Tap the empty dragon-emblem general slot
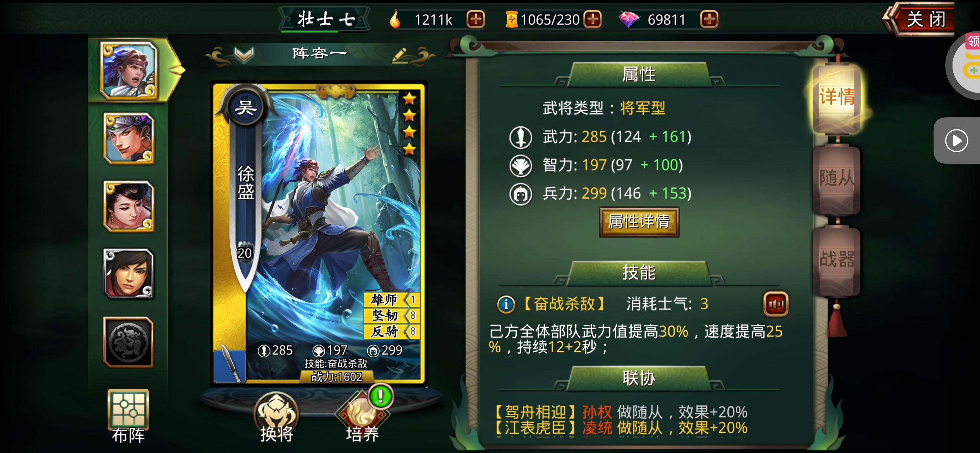The height and width of the screenshot is (453, 980). (128, 342)
